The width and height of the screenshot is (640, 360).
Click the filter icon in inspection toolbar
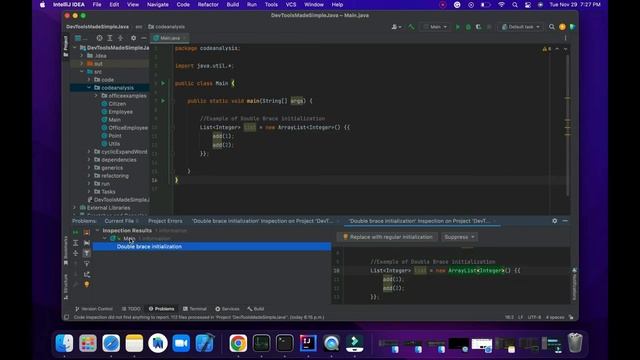[x=87, y=264]
